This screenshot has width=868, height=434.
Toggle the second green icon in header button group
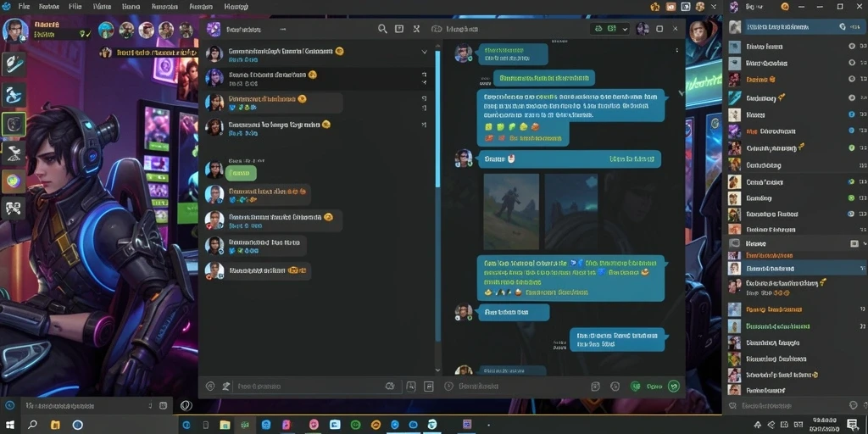coord(612,29)
